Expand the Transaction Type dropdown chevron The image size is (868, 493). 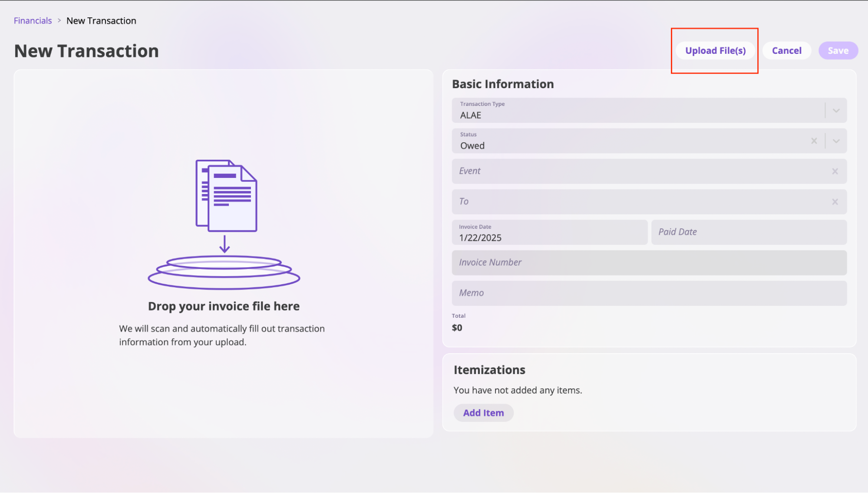(836, 111)
